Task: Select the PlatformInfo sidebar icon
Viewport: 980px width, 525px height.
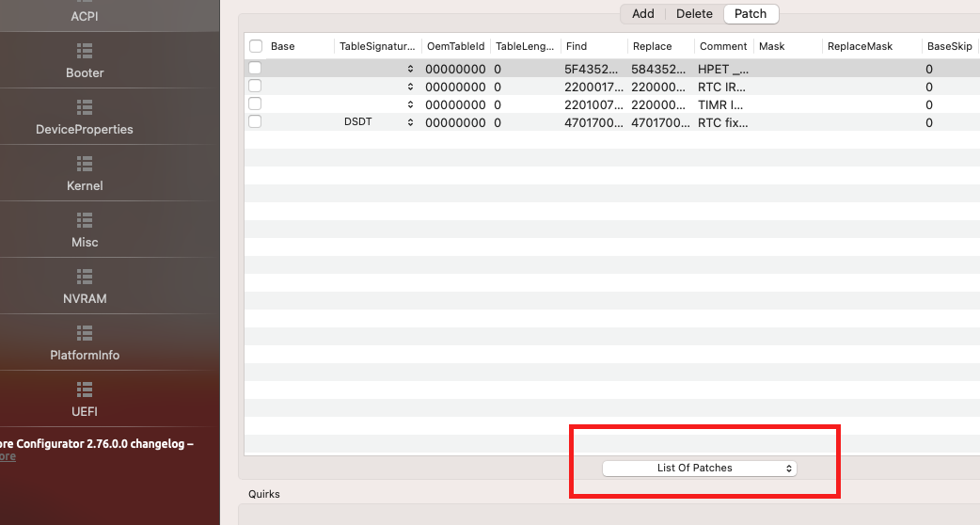Action: 85,332
